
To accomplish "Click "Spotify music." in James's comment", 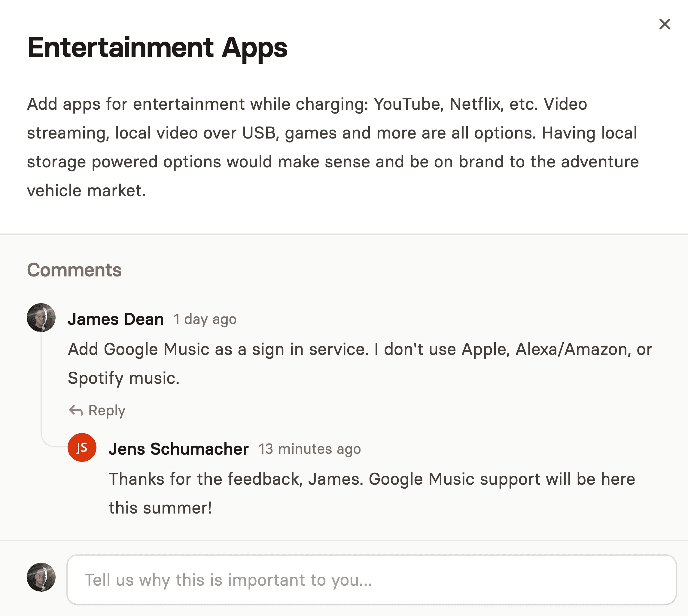I will (x=123, y=378).
